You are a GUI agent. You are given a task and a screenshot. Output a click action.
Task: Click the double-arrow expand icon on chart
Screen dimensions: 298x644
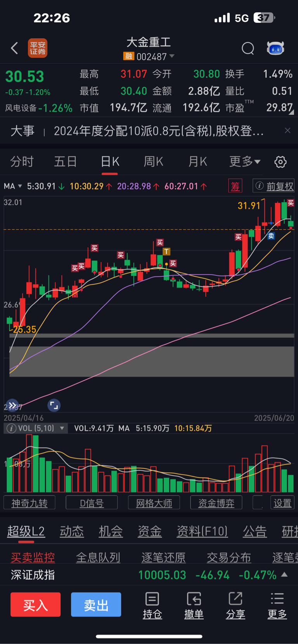pyautogui.click(x=12, y=405)
